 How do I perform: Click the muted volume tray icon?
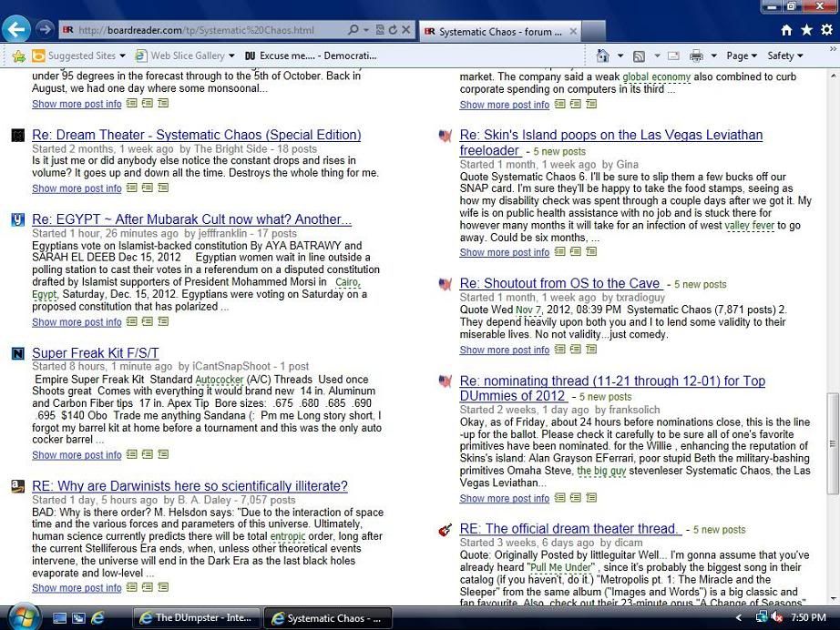coord(777,617)
